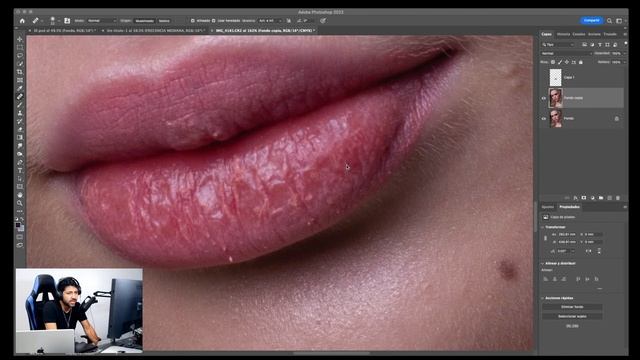Create a new group with folder icon
The width and height of the screenshot is (640, 360).
coord(601,198)
